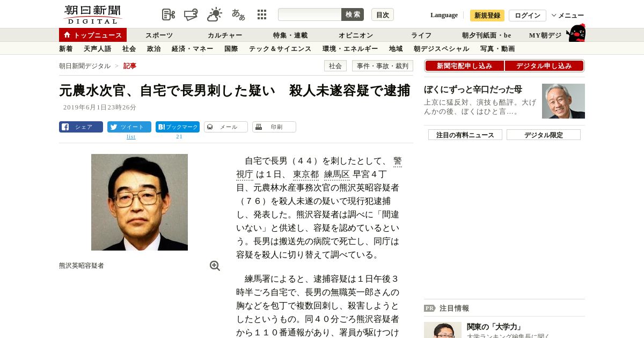Image resolution: width=644 pixels, height=338 pixels.
Task: Open the font size あぁ icon
Action: [238, 14]
